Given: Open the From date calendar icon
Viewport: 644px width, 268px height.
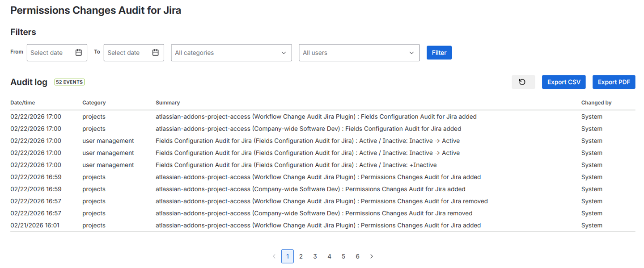Looking at the screenshot, I should tap(79, 53).
